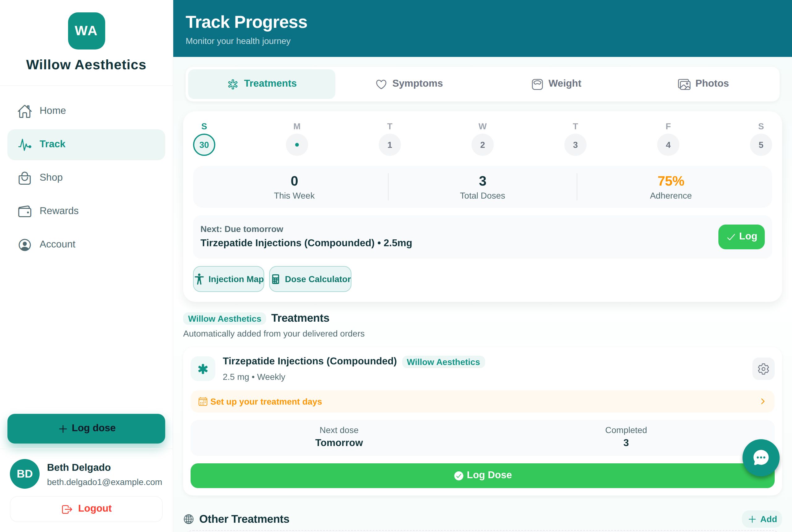The width and height of the screenshot is (792, 532).
Task: Select Thursday day 3
Action: coord(575,145)
